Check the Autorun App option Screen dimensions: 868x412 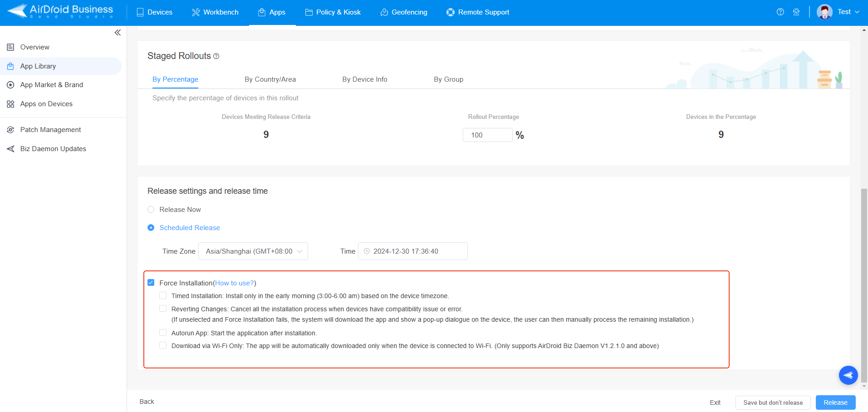(163, 333)
